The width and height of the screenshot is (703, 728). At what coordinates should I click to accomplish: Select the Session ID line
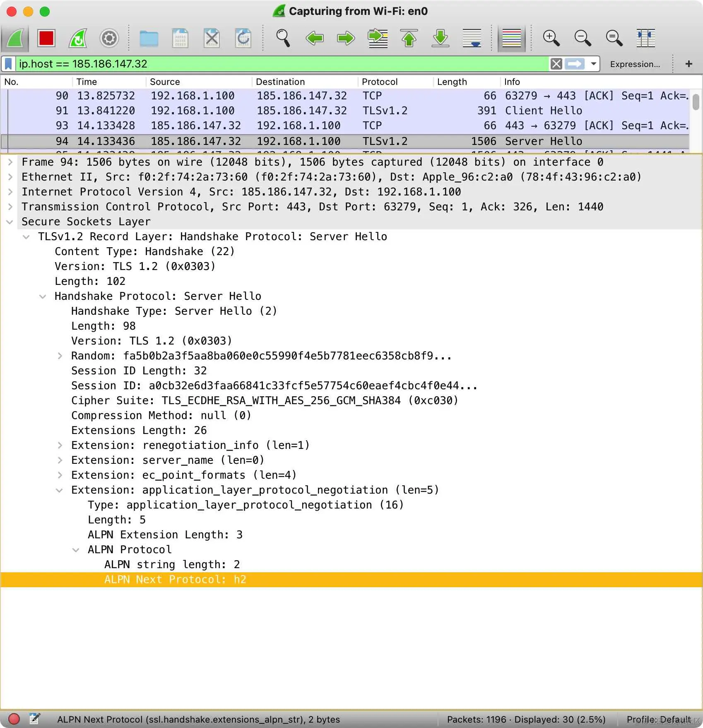274,386
